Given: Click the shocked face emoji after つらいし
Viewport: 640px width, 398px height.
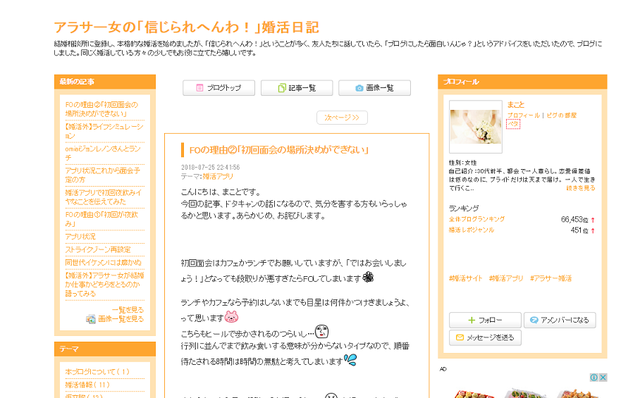Looking at the screenshot, I should [322, 331].
